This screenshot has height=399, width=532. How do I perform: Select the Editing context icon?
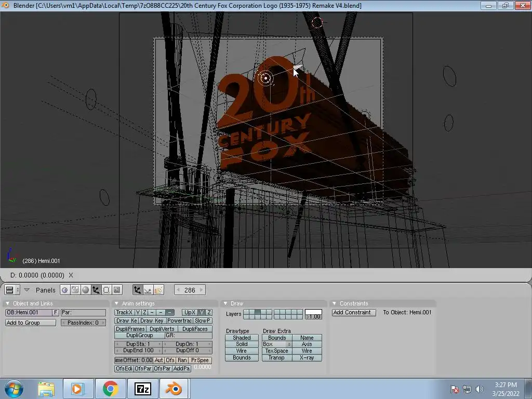click(106, 290)
